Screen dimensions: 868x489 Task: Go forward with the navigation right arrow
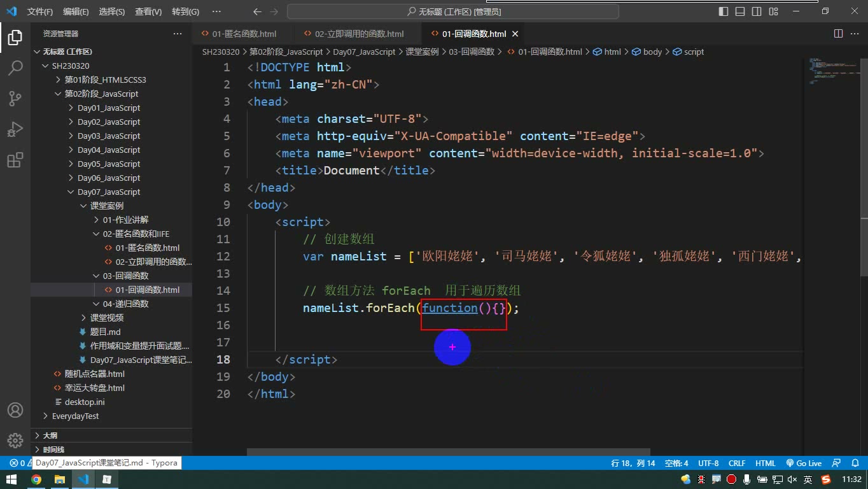tap(274, 11)
